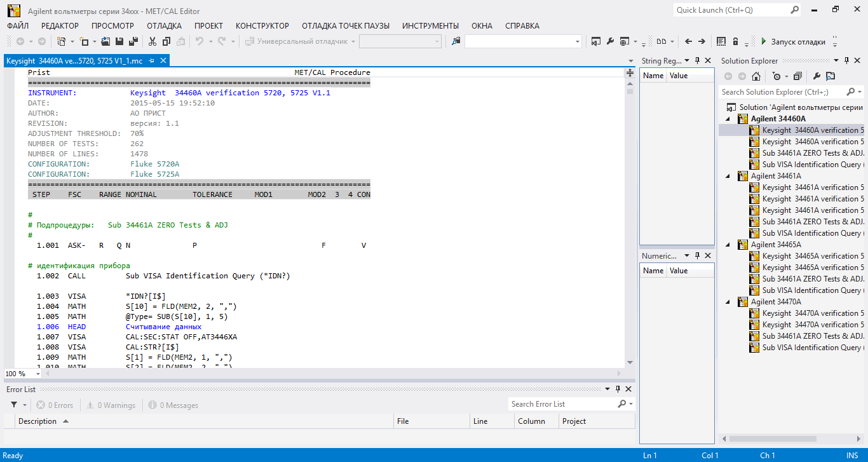Sort by the Description column header
Screen dimensions: 868x462
coord(37,421)
